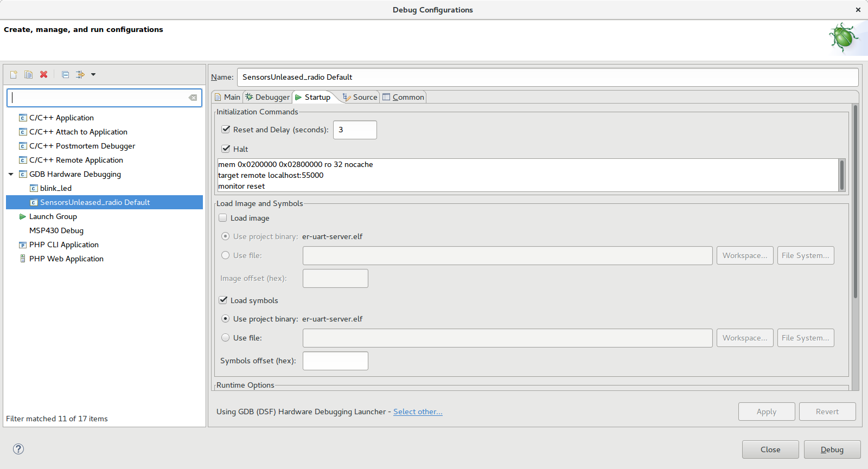This screenshot has width=868, height=469.
Task: Click the Filter launch configurations icon
Action: click(80, 74)
